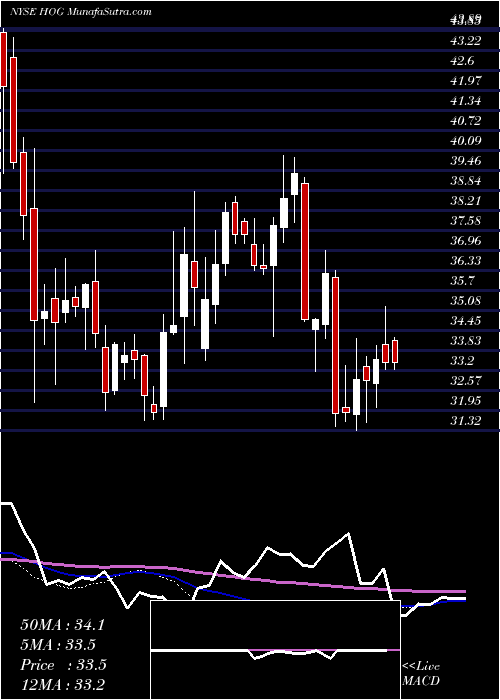Viewport: 500px width, 700px height.
Task: Click the 33.83 price axis label
Action: tap(466, 341)
